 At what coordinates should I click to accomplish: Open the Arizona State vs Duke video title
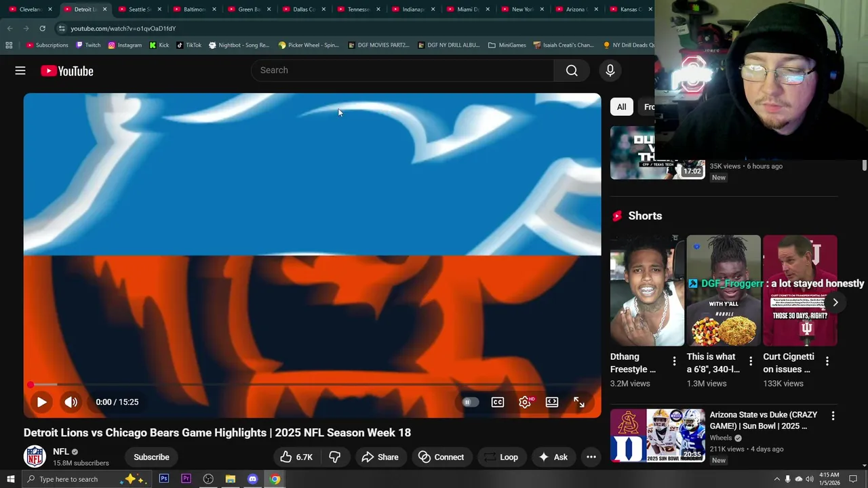[764, 420]
